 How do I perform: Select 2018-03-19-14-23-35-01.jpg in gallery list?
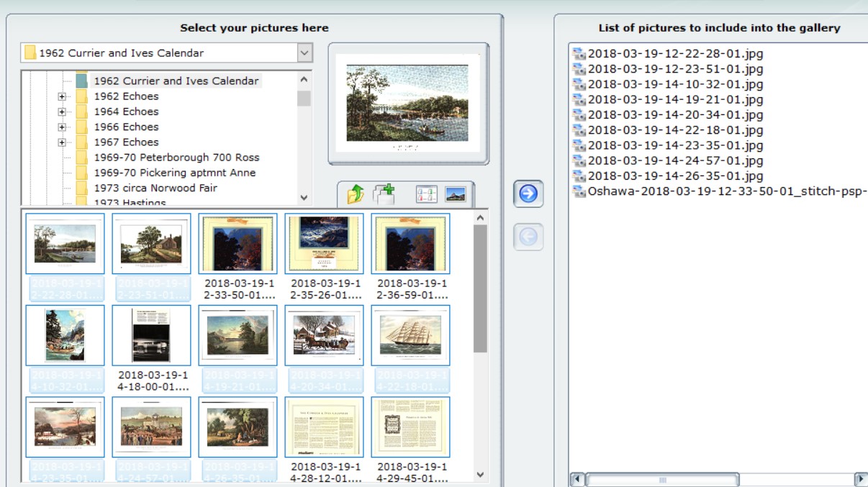point(668,145)
